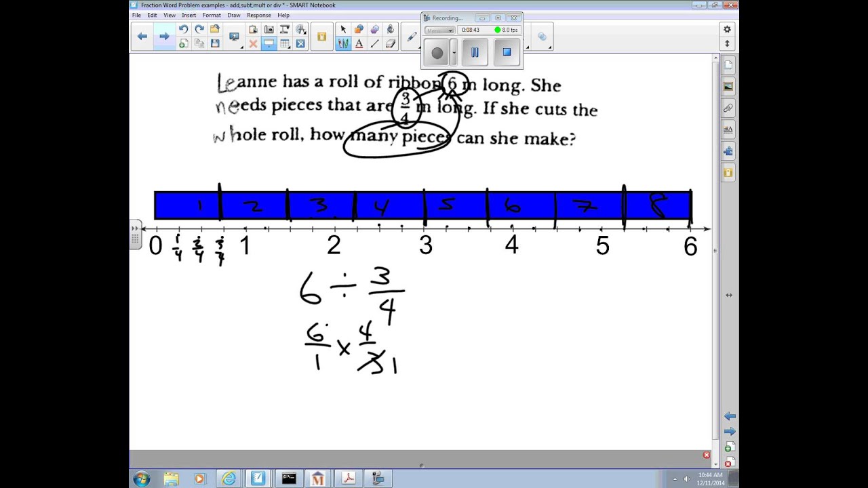Open toolbar customization gear

coord(727,29)
